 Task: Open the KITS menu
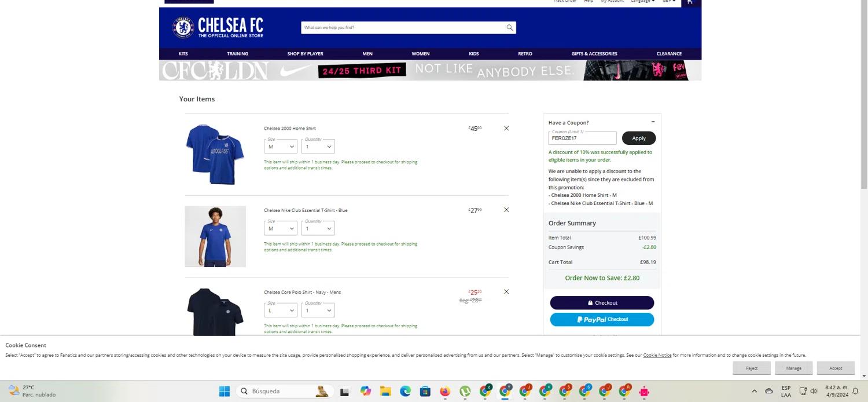point(183,53)
